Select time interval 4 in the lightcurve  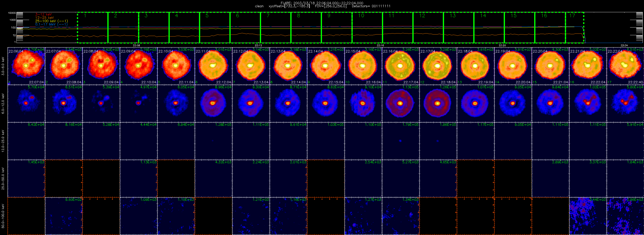[184, 27]
